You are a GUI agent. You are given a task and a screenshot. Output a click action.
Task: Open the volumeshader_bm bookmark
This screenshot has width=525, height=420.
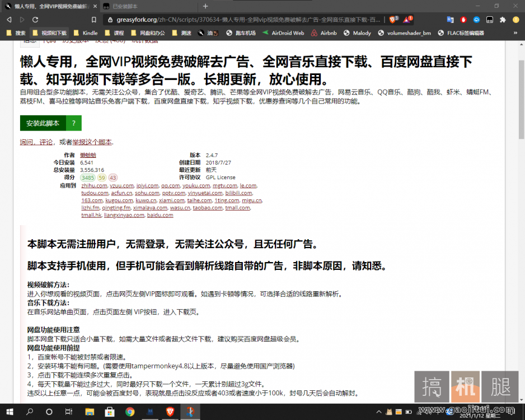point(405,33)
